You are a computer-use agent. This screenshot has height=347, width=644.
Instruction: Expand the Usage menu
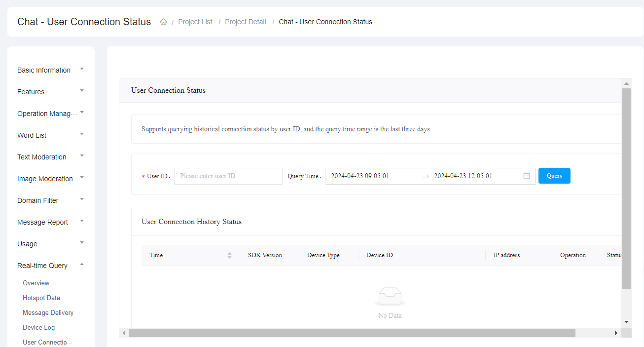coord(51,244)
